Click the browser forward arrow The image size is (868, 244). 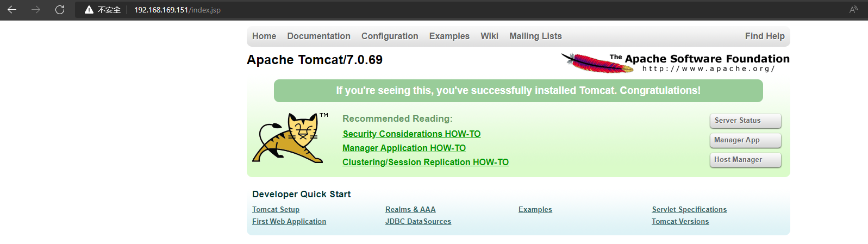point(36,10)
